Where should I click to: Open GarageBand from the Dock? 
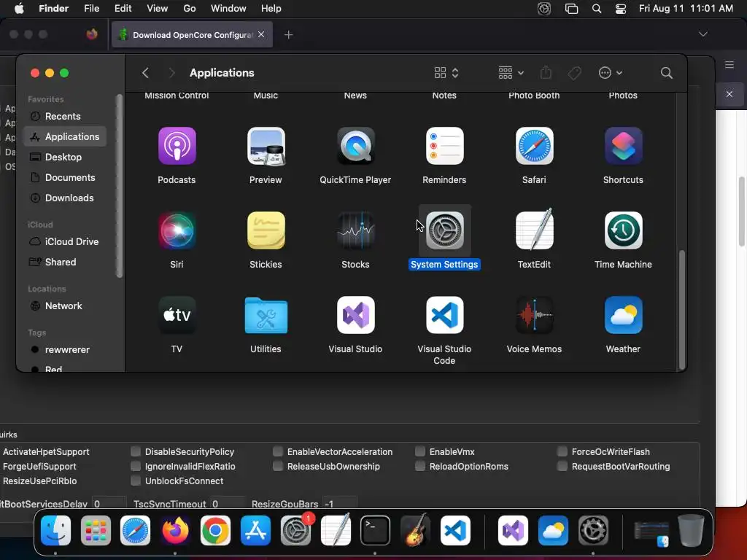(415, 531)
